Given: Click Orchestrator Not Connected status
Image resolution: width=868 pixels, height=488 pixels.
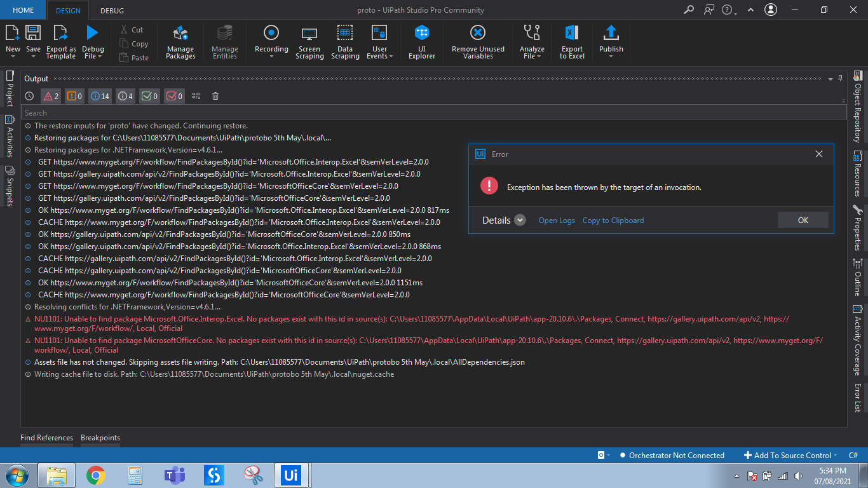Looking at the screenshot, I should [x=671, y=456].
